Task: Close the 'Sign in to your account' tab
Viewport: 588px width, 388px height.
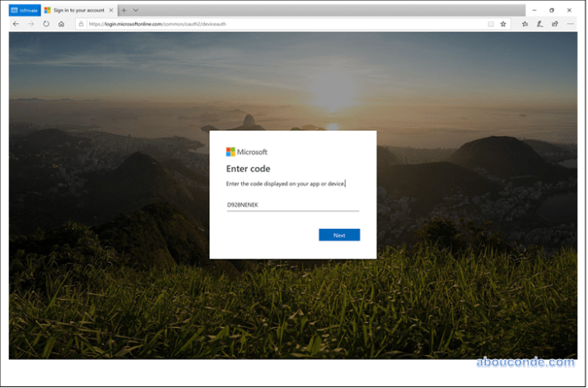Action: tap(111, 10)
